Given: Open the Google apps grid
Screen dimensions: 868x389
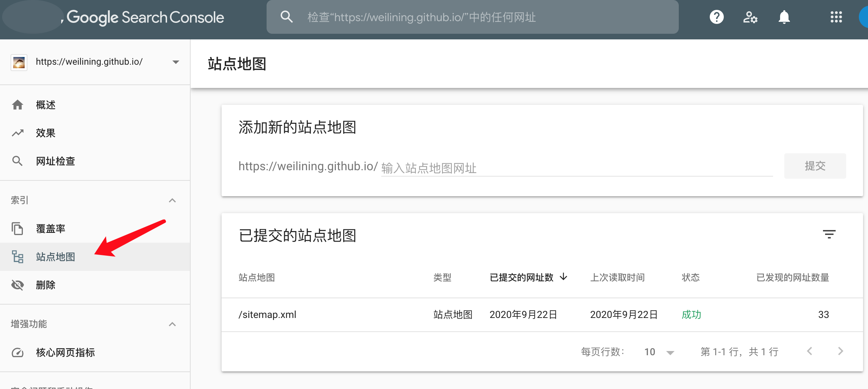Looking at the screenshot, I should point(836,17).
